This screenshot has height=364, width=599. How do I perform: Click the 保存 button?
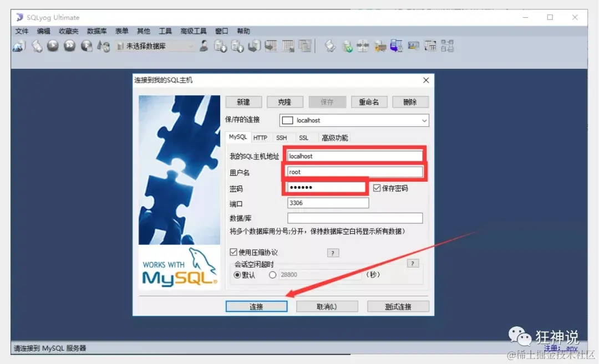click(x=327, y=102)
